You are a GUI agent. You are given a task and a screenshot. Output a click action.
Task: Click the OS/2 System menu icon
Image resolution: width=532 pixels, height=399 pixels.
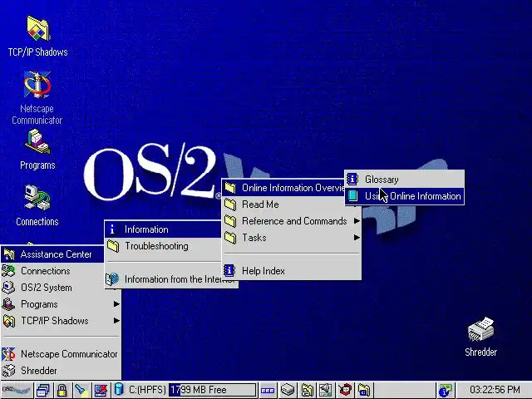8,288
